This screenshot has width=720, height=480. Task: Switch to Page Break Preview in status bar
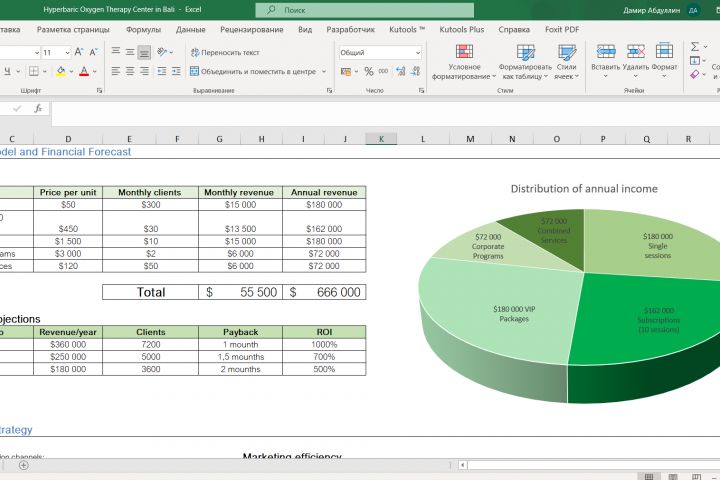pyautogui.click(x=697, y=476)
